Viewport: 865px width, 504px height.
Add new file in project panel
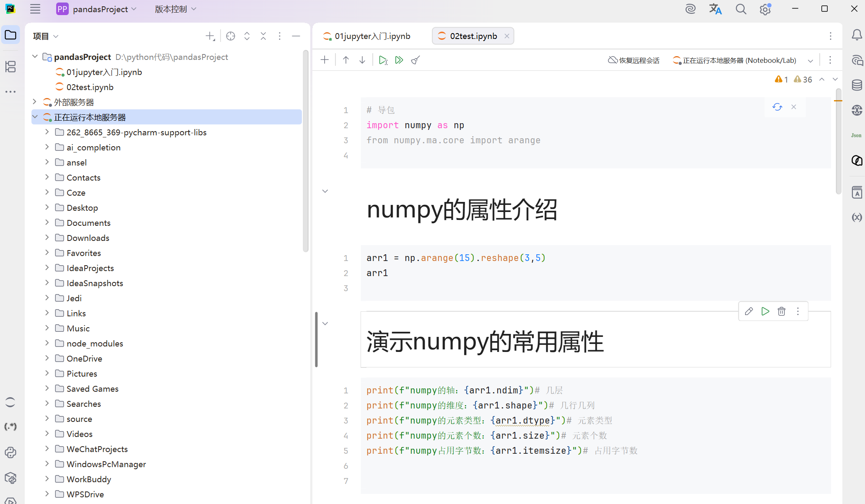(x=210, y=36)
